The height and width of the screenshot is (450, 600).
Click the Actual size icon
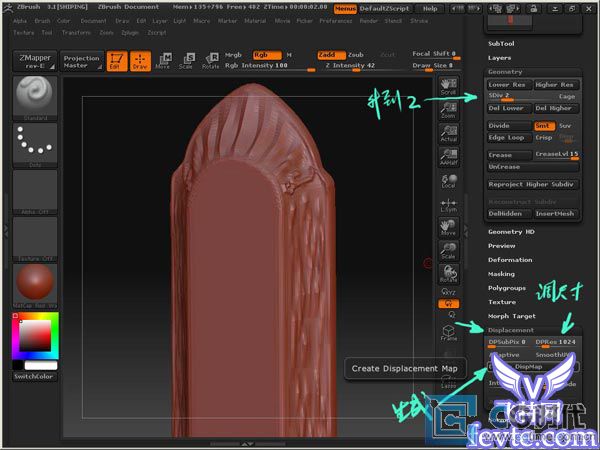(x=448, y=134)
